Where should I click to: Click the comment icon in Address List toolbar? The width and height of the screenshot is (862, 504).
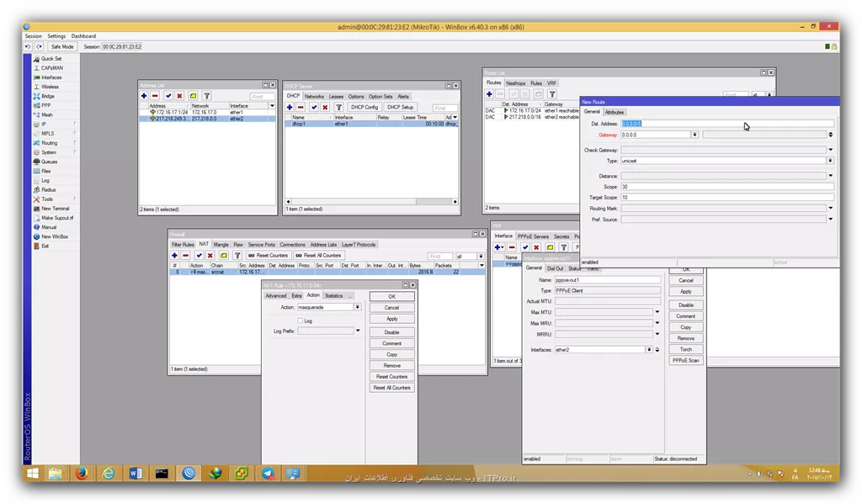coord(193,96)
